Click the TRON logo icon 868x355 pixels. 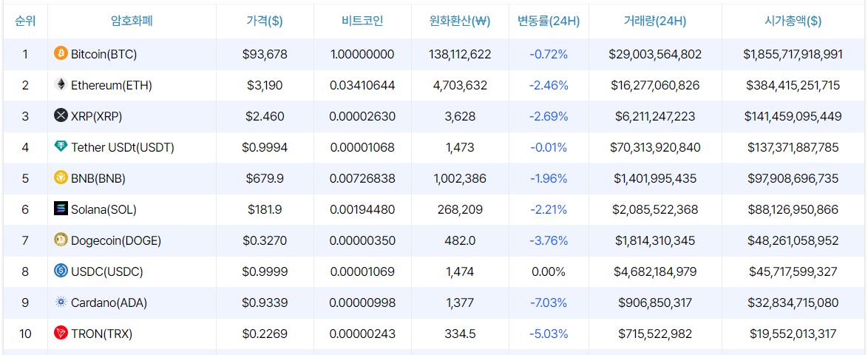coord(61,333)
